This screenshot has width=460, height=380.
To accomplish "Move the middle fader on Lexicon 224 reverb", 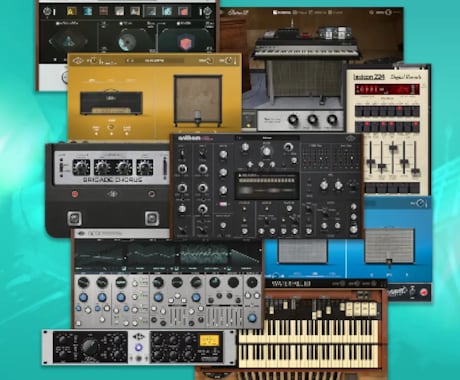I will [393, 147].
